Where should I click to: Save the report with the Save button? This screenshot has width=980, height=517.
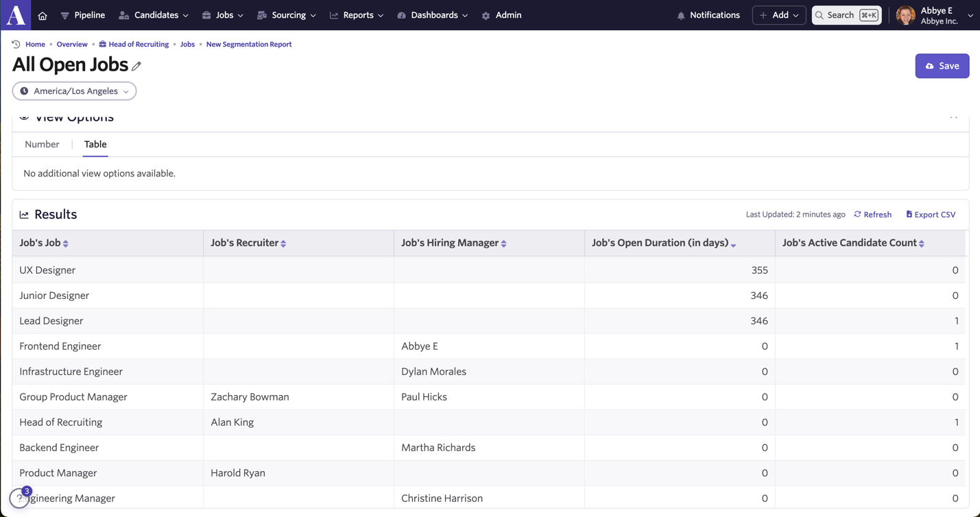[x=942, y=66]
